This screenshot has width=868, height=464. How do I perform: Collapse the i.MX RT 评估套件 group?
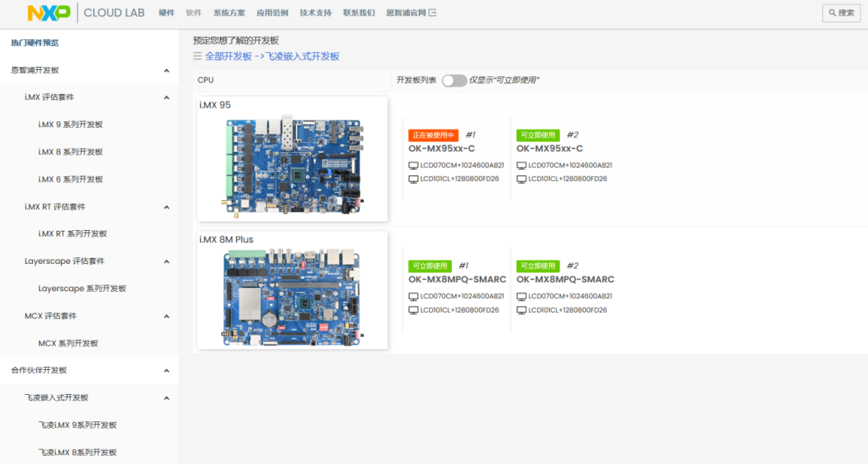point(166,207)
